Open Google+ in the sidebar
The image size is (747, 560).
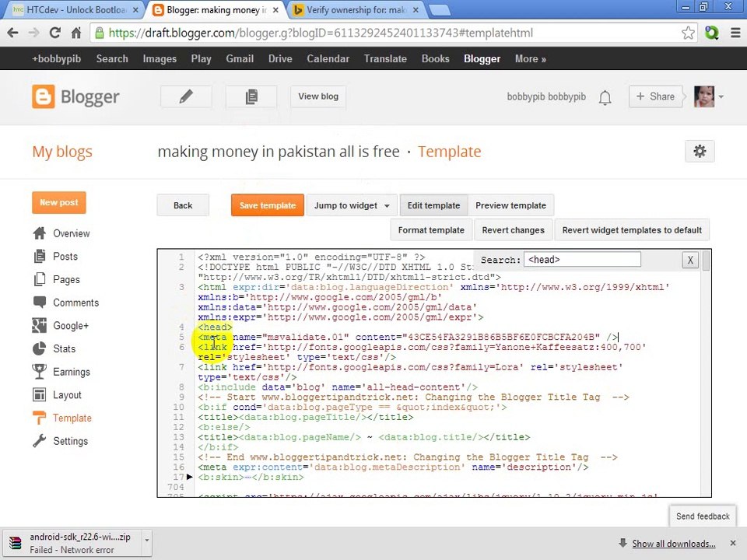click(71, 326)
